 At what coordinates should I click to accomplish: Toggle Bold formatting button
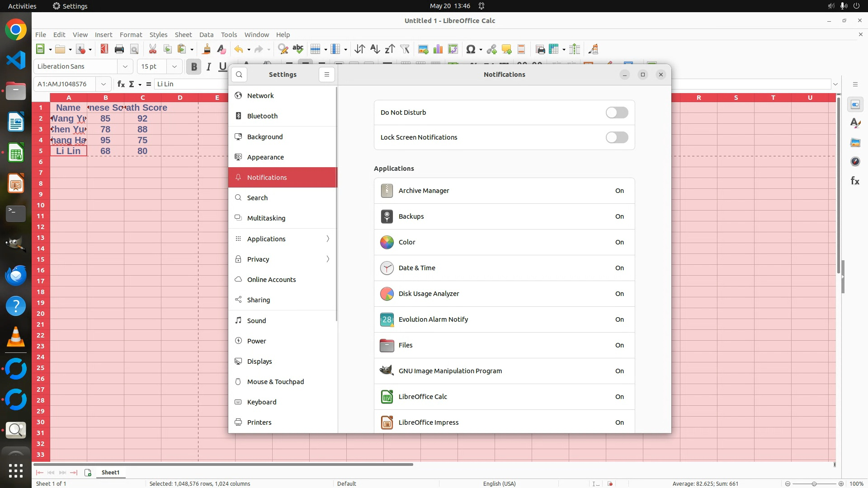(194, 67)
